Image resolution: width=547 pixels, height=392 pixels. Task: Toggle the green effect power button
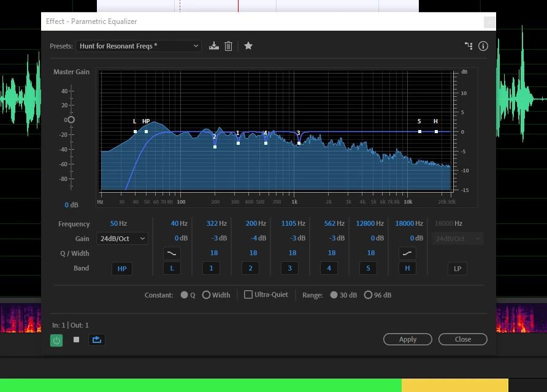coord(56,339)
